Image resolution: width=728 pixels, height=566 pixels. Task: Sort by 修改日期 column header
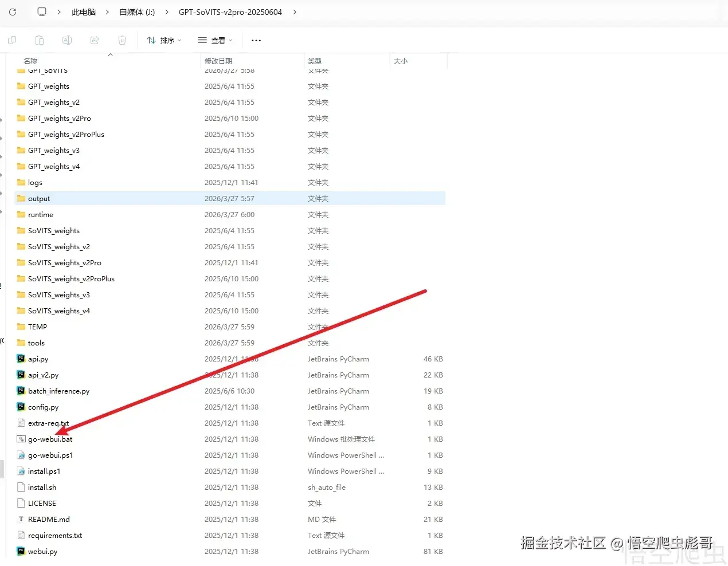tap(218, 61)
